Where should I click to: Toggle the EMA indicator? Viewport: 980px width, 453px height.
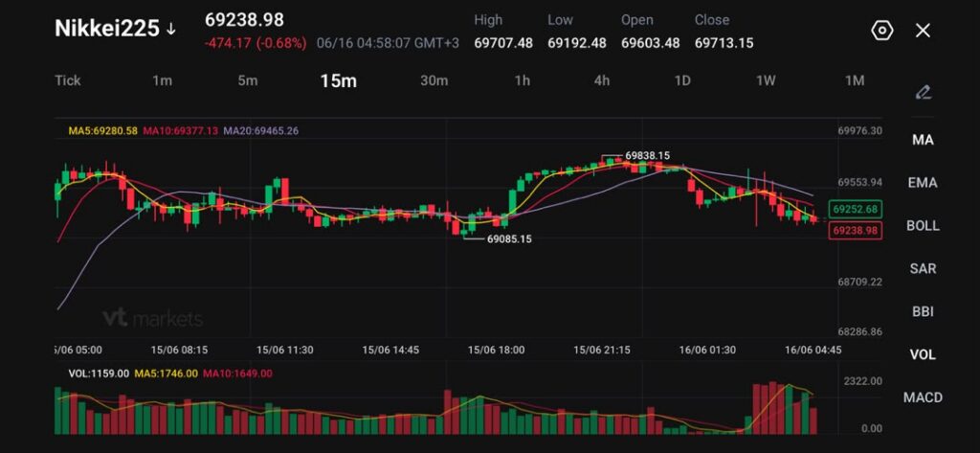click(923, 183)
